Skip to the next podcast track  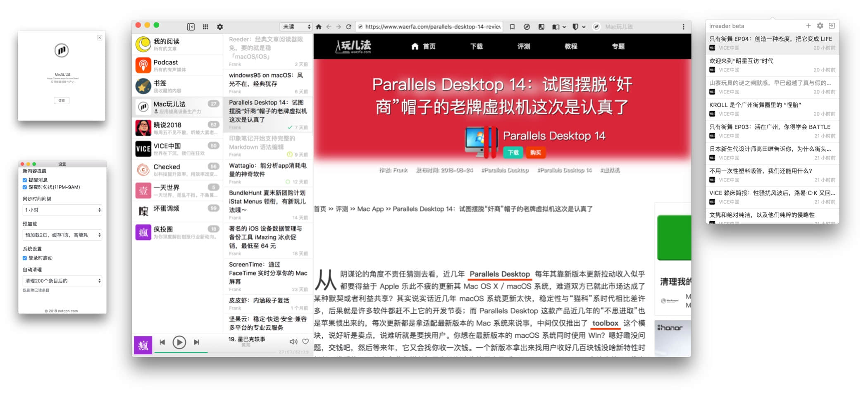tap(197, 342)
